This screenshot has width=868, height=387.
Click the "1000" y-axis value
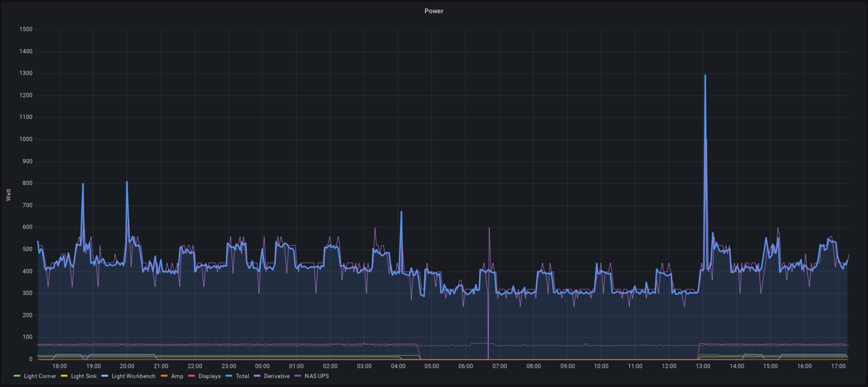pos(25,139)
